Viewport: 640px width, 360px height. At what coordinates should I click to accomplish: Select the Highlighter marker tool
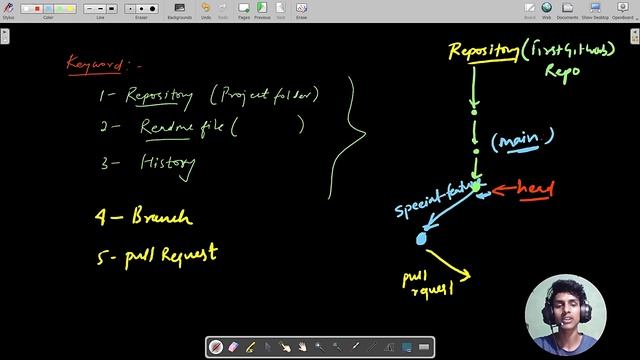250,347
